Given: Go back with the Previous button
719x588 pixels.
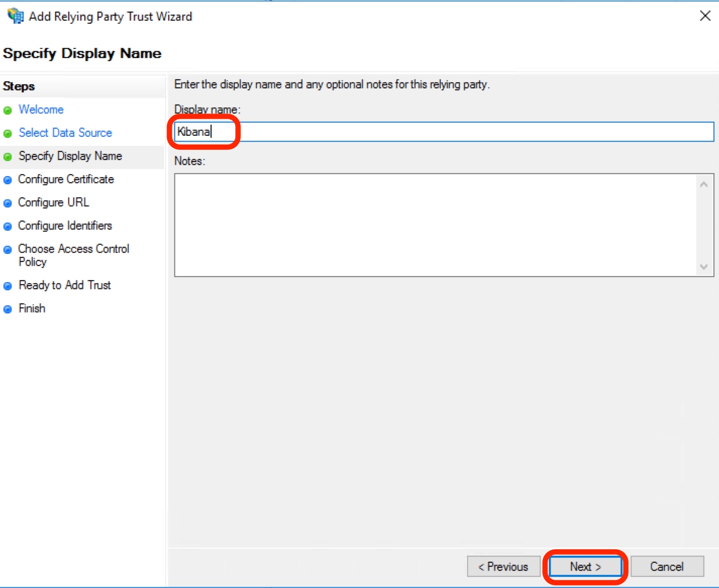Looking at the screenshot, I should (x=503, y=567).
